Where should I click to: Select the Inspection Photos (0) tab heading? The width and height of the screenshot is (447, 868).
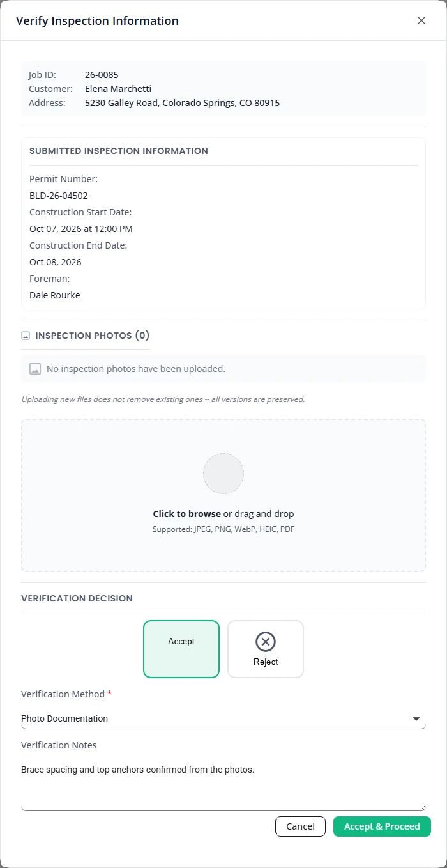click(x=86, y=336)
